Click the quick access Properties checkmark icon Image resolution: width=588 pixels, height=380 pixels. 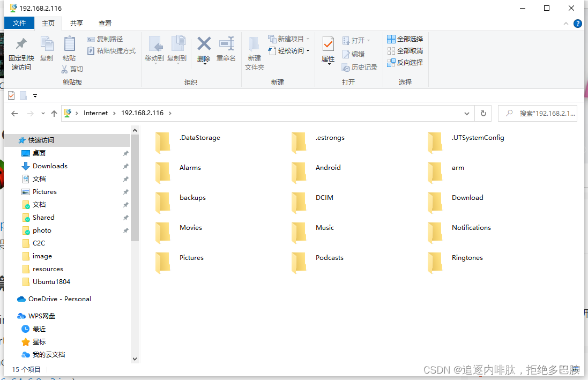tap(11, 95)
